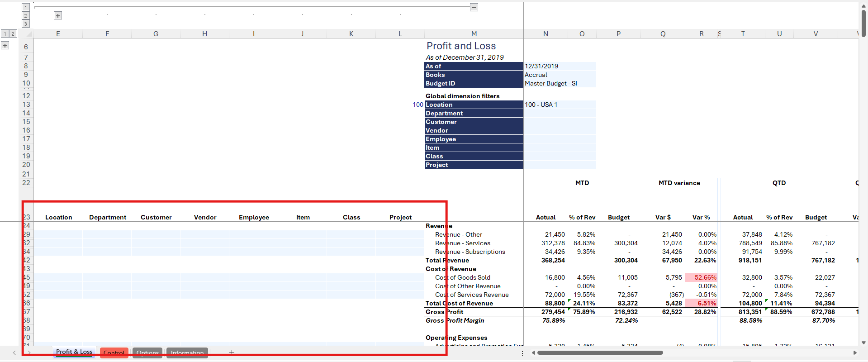Image resolution: width=868 pixels, height=362 pixels.
Task: Expand hidden rows with plus beside row 6
Action: 5,45
